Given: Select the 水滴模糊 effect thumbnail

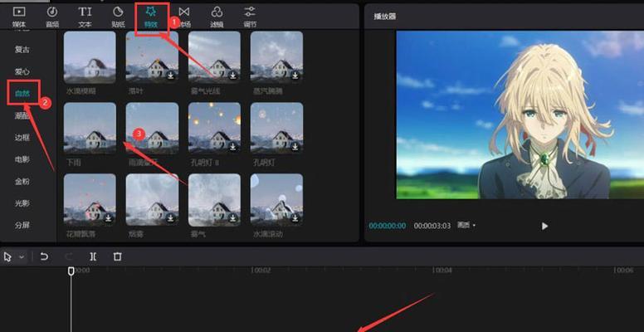Looking at the screenshot, I should tap(90, 57).
